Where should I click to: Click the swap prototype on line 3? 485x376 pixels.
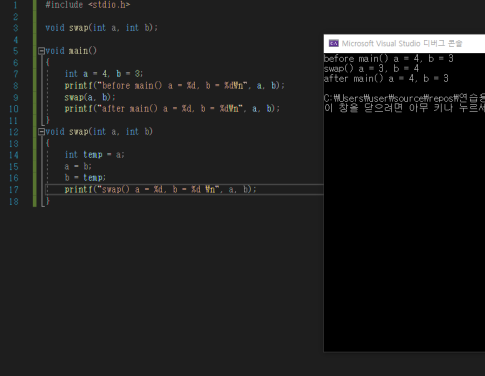[101, 28]
